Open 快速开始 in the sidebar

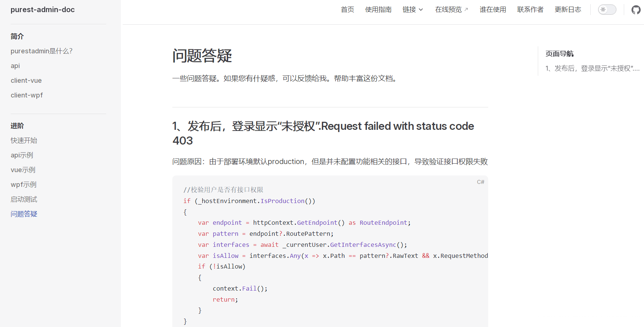[24, 141]
